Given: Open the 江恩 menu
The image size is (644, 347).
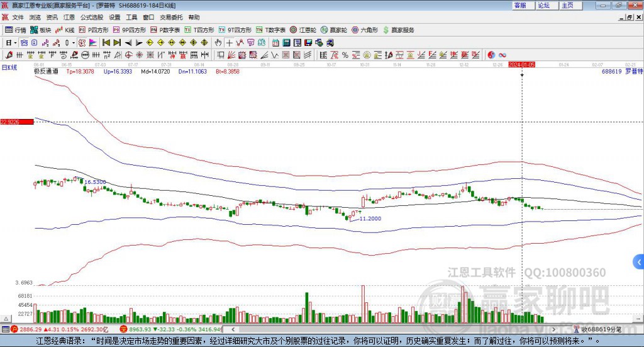Looking at the screenshot, I should 69,17.
